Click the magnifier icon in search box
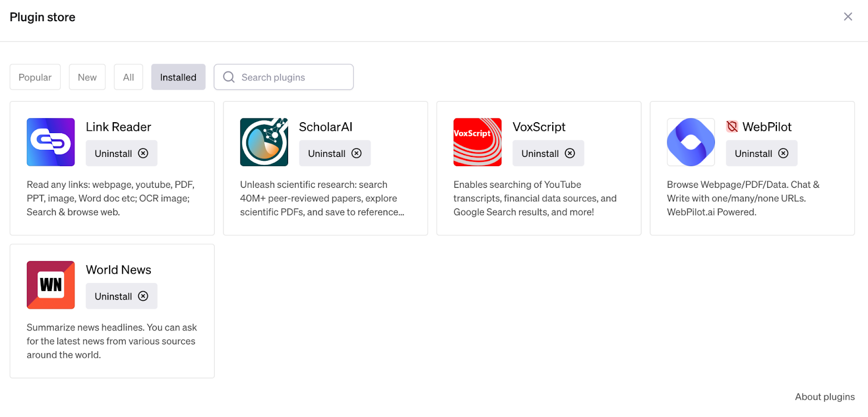The image size is (868, 417). (229, 77)
